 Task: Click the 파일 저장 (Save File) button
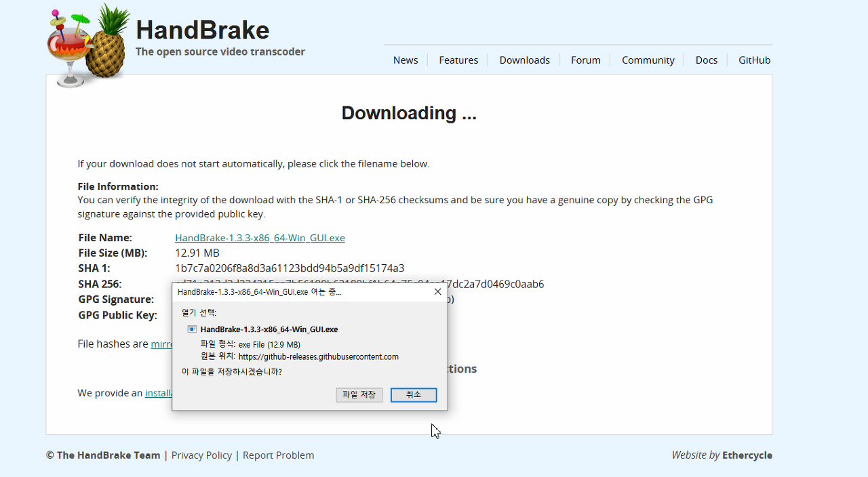pos(359,394)
